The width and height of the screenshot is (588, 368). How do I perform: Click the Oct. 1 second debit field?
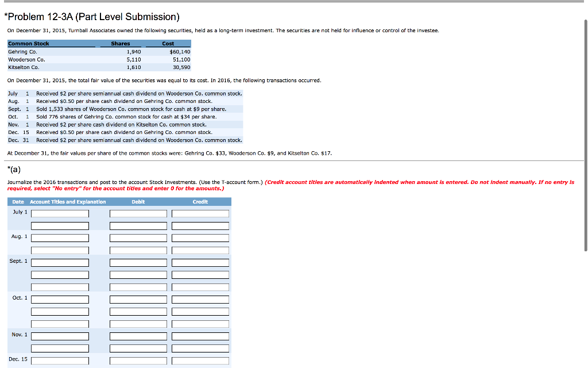[138, 311]
